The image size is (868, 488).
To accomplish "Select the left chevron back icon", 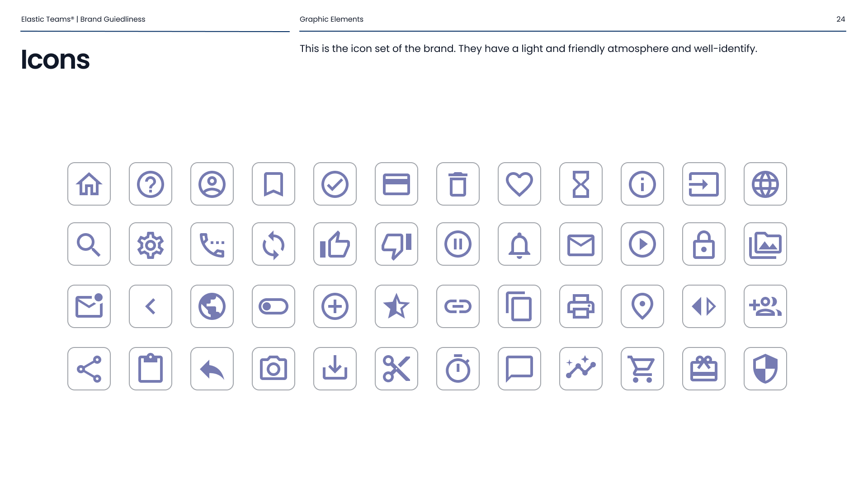I will coord(151,306).
